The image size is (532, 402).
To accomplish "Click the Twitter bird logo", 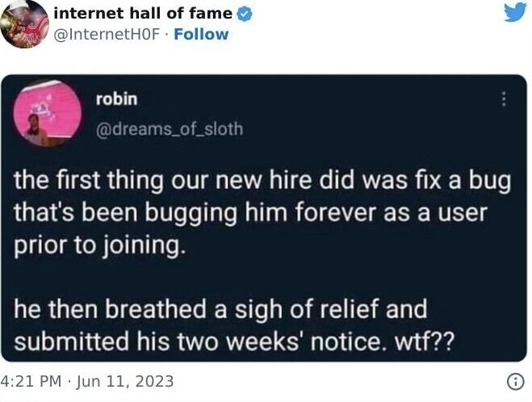I will tap(515, 13).
